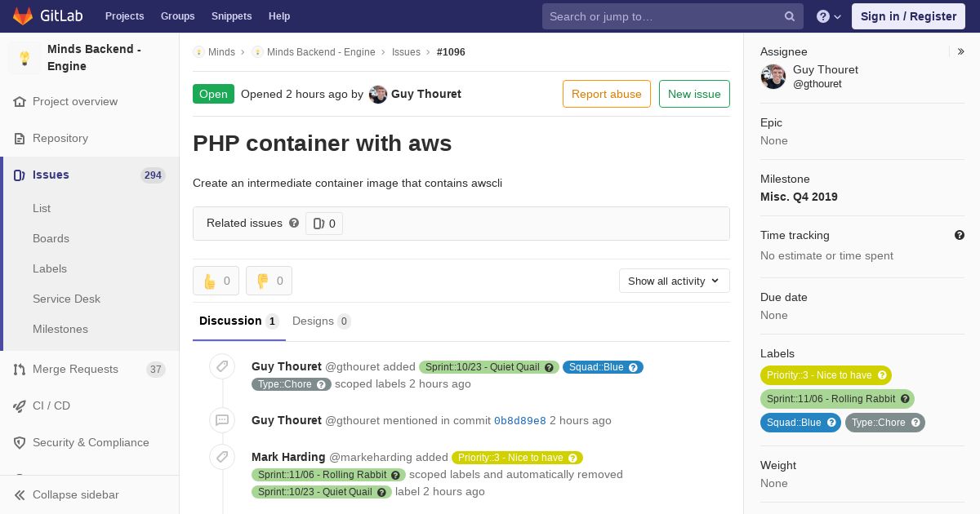Give a thumbs up reaction

click(x=216, y=281)
